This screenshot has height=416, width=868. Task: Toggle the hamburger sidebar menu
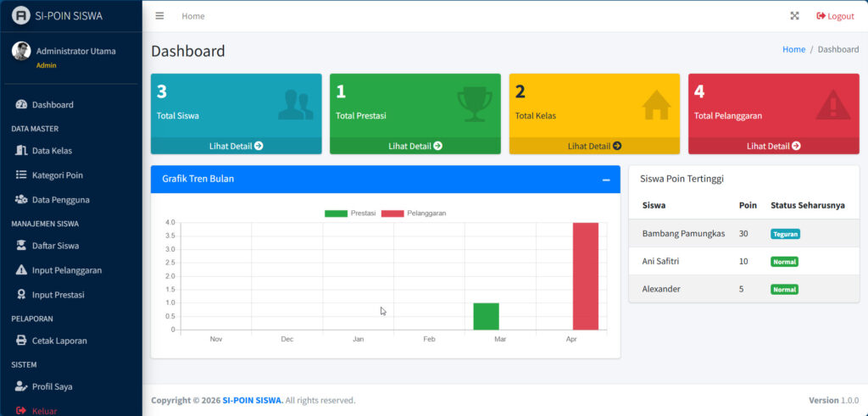[159, 16]
